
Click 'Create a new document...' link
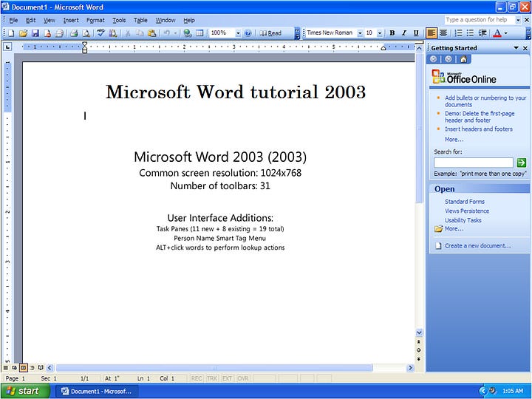pos(478,245)
